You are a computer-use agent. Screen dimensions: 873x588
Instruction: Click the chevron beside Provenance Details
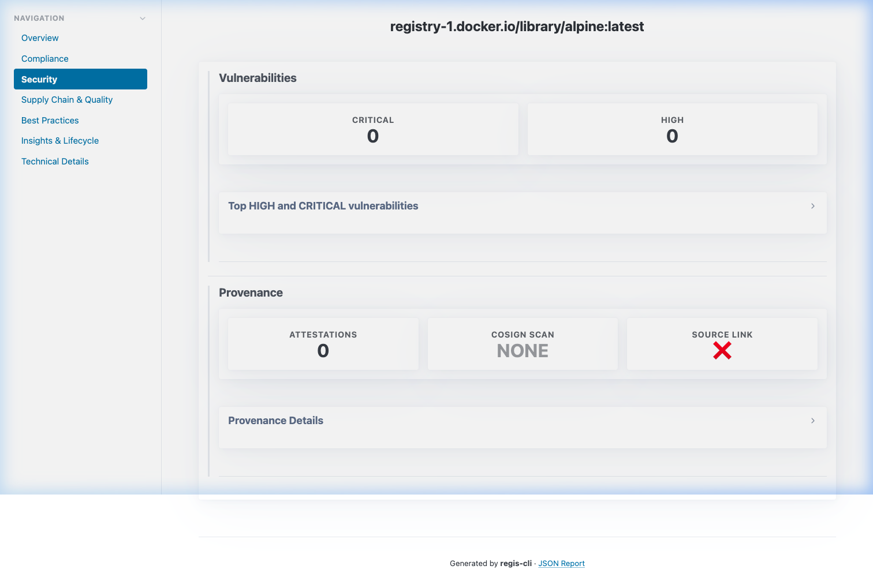pos(812,421)
